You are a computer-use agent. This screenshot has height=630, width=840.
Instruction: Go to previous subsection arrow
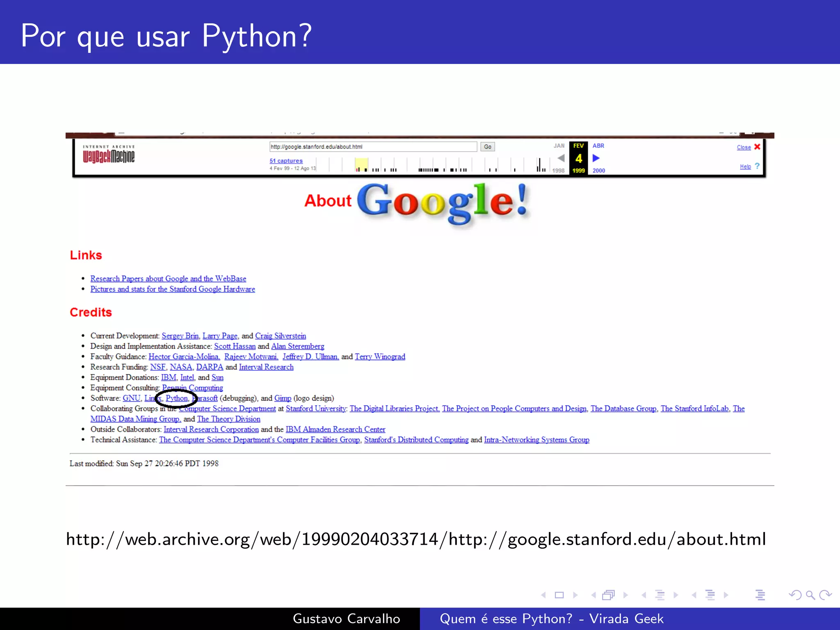[644, 595]
